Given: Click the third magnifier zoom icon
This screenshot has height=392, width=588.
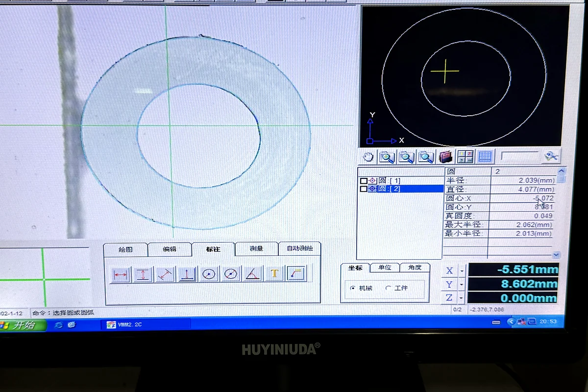Looking at the screenshot, I should (x=426, y=157).
